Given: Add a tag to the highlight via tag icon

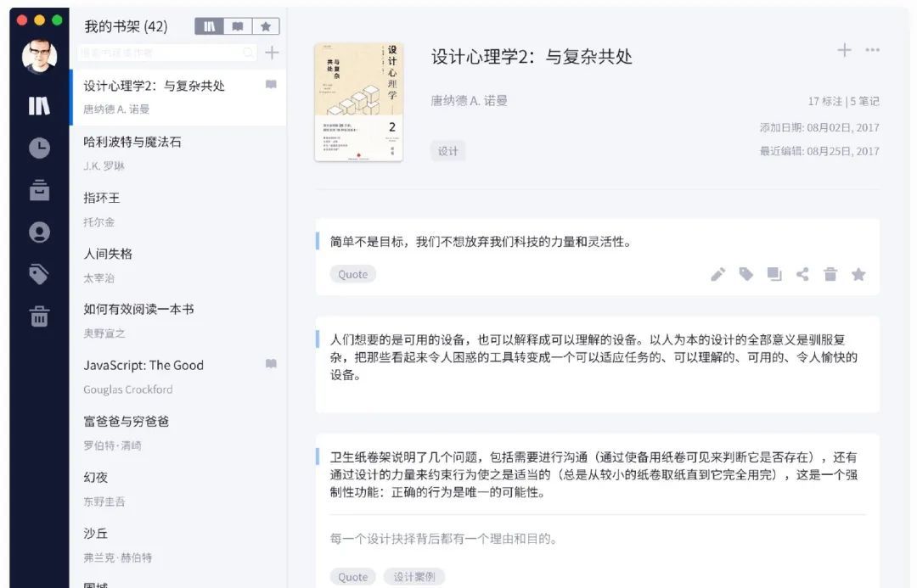Looking at the screenshot, I should 745,274.
